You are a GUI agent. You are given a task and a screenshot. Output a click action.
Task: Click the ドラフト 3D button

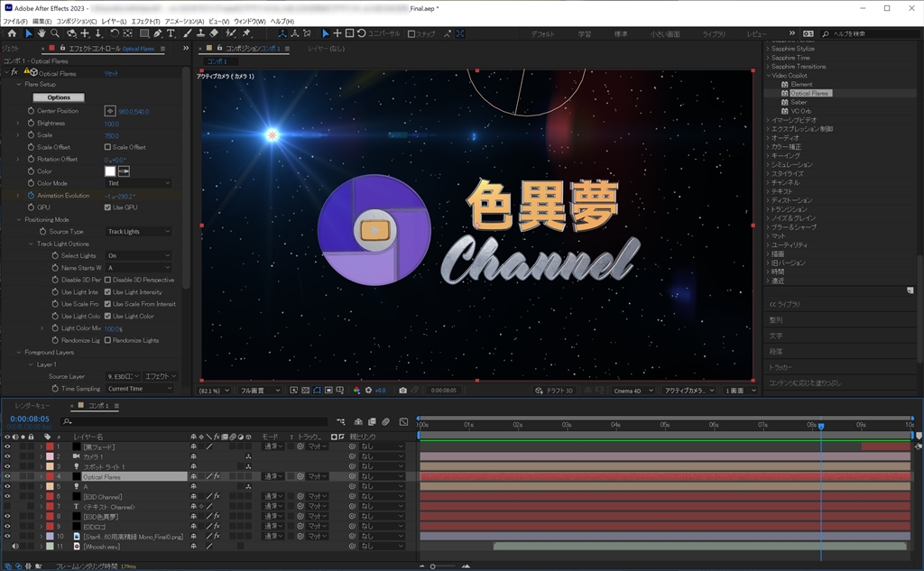pyautogui.click(x=554, y=391)
